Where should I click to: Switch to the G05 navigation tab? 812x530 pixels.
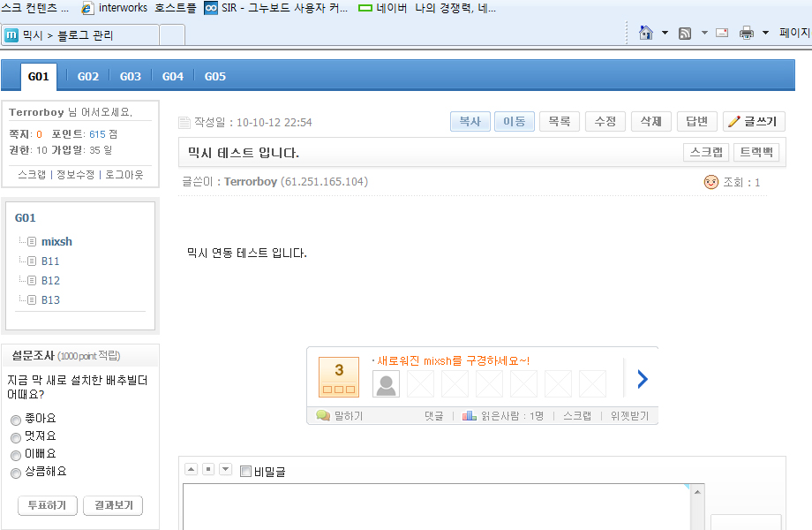215,76
